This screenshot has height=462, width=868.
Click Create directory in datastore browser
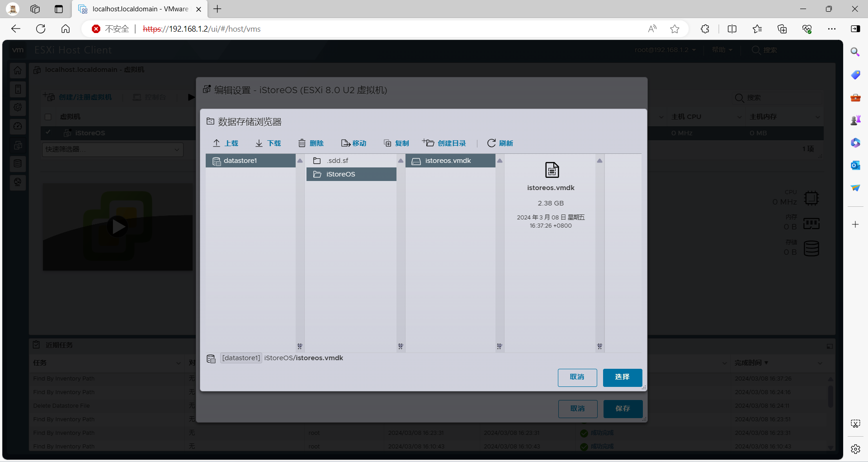pos(444,143)
